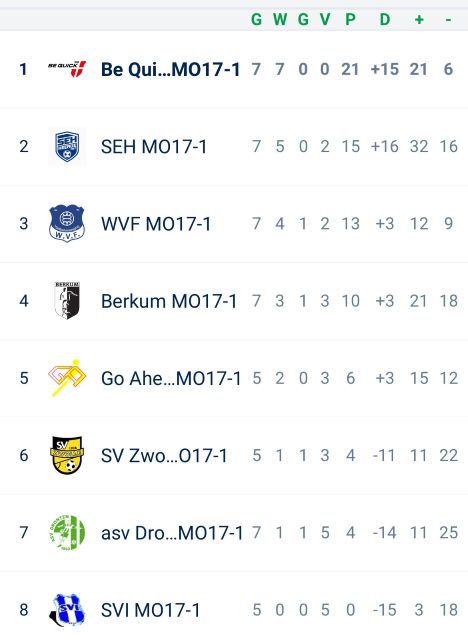Click the SV Zwolle club crest
The image size is (468, 644).
click(x=67, y=455)
